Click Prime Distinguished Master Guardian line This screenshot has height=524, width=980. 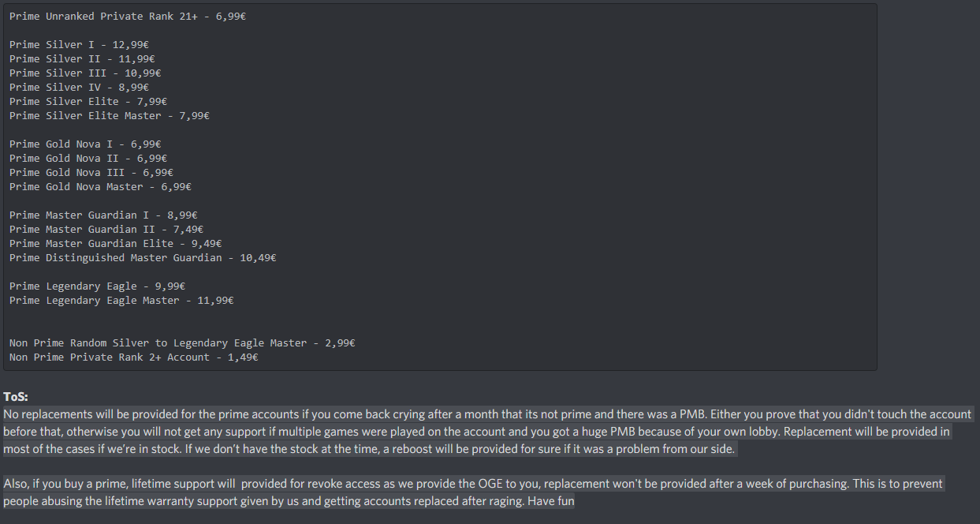[143, 258]
